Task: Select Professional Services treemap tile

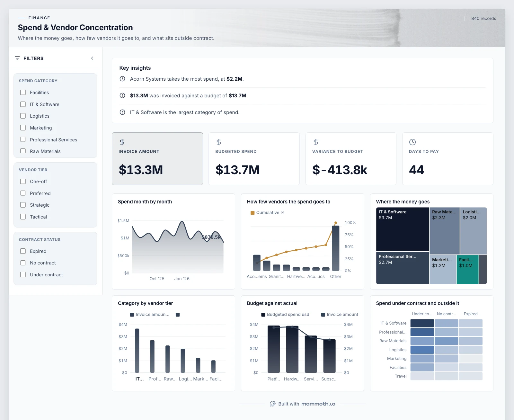Action: [403, 268]
